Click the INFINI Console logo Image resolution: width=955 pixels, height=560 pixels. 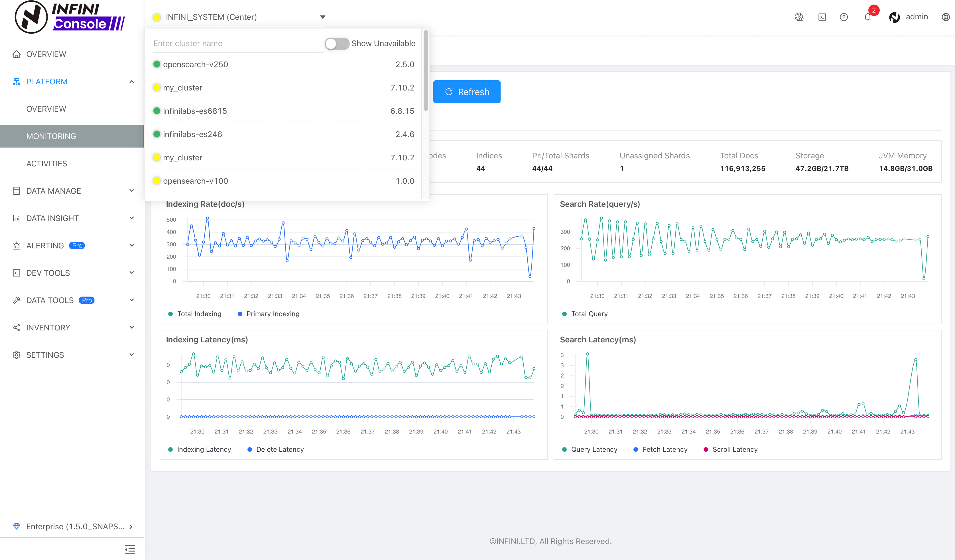pyautogui.click(x=70, y=17)
